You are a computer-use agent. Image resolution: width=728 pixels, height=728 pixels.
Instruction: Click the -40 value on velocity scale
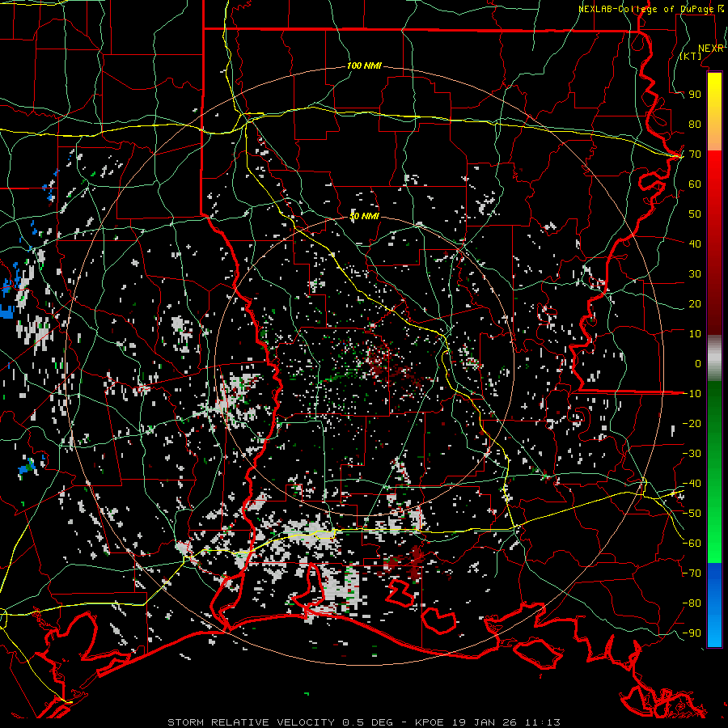click(692, 484)
